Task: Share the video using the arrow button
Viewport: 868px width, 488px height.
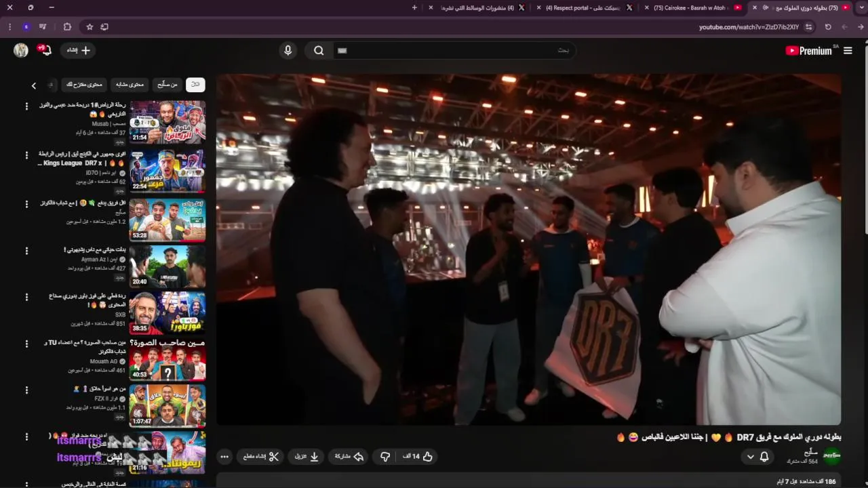Action: [349, 457]
